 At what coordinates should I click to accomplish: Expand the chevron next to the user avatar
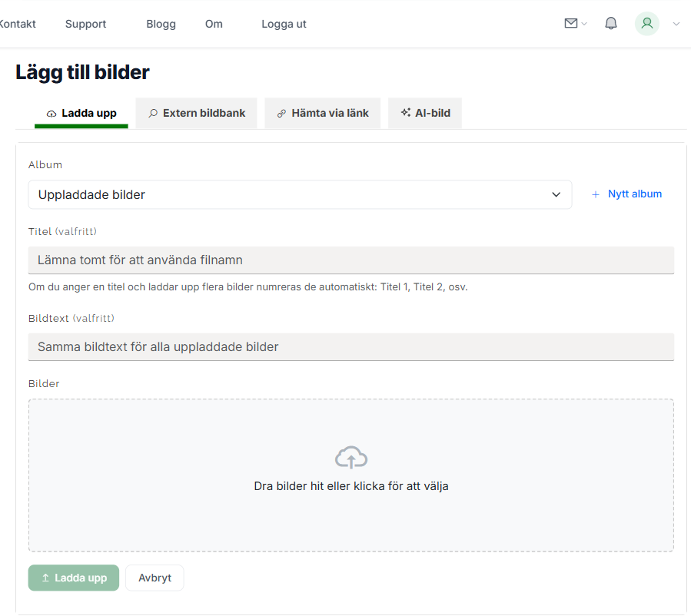(x=676, y=24)
